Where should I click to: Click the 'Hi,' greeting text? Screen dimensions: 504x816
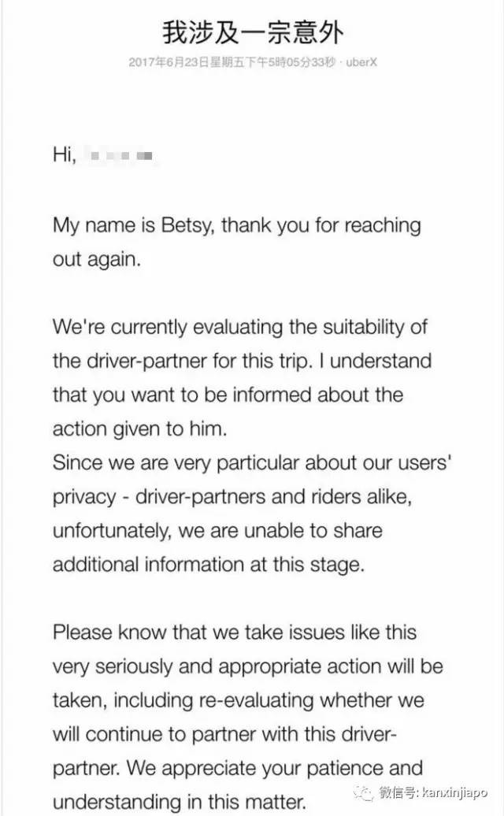point(64,156)
